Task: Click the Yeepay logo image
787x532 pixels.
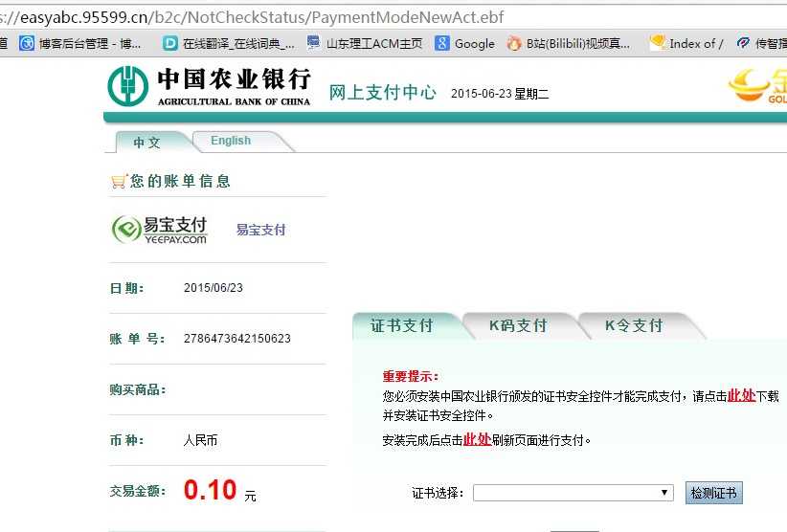Action: coord(159,231)
